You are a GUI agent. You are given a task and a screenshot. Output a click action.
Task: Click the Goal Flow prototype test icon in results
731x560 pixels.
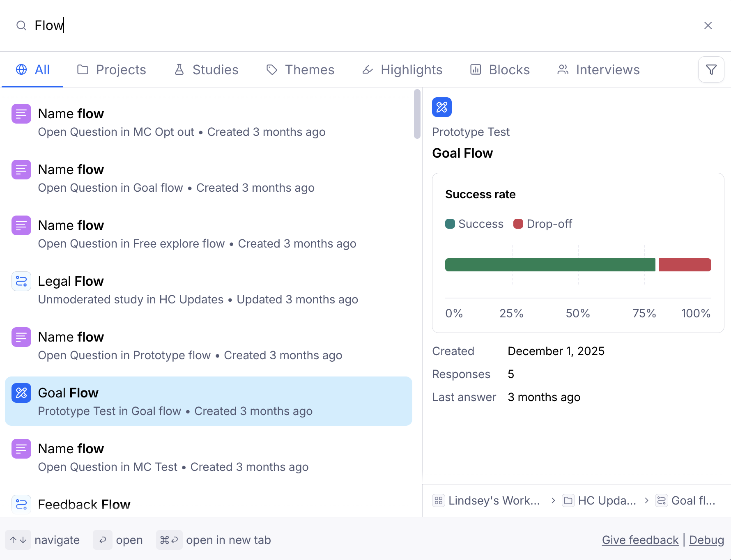(21, 393)
